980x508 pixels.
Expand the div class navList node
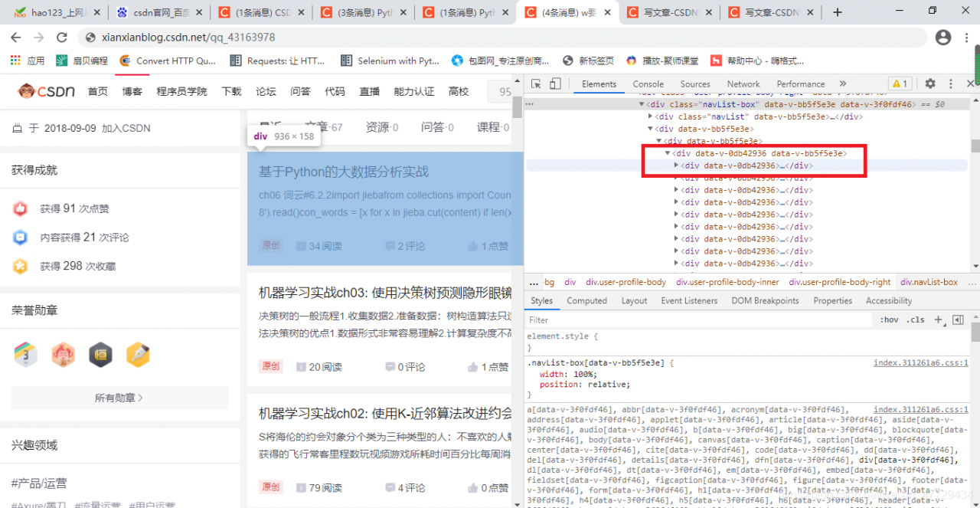(x=651, y=116)
